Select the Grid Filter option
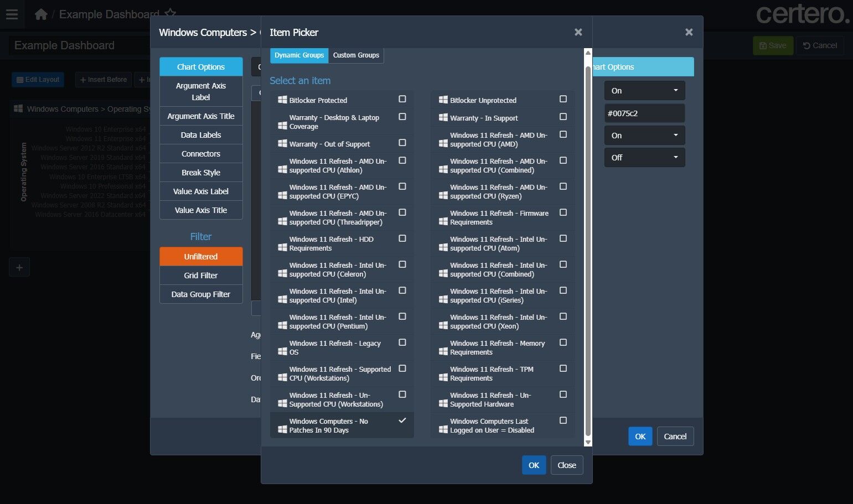This screenshot has height=504, width=853. coord(201,276)
